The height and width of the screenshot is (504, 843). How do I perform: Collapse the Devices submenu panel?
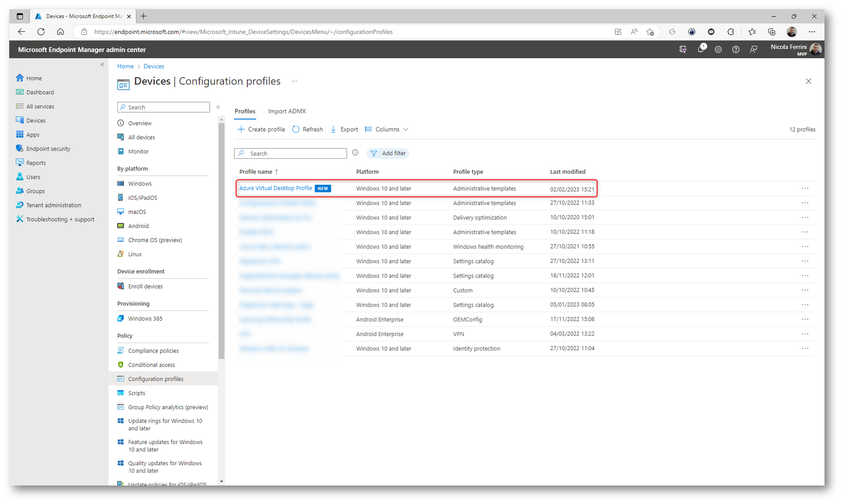click(218, 107)
